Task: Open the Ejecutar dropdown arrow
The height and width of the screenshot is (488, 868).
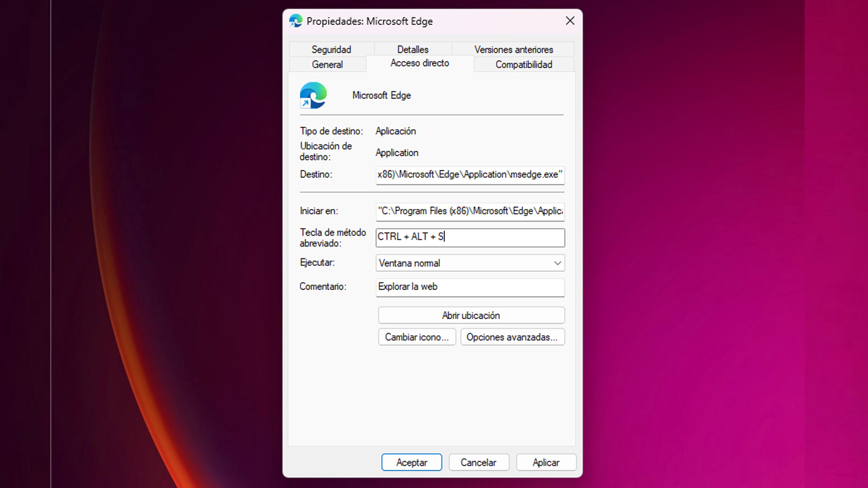Action: click(x=557, y=263)
